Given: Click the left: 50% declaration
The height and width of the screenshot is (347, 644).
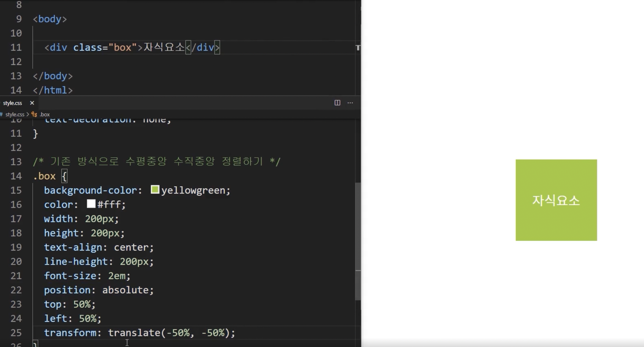Looking at the screenshot, I should coord(73,318).
